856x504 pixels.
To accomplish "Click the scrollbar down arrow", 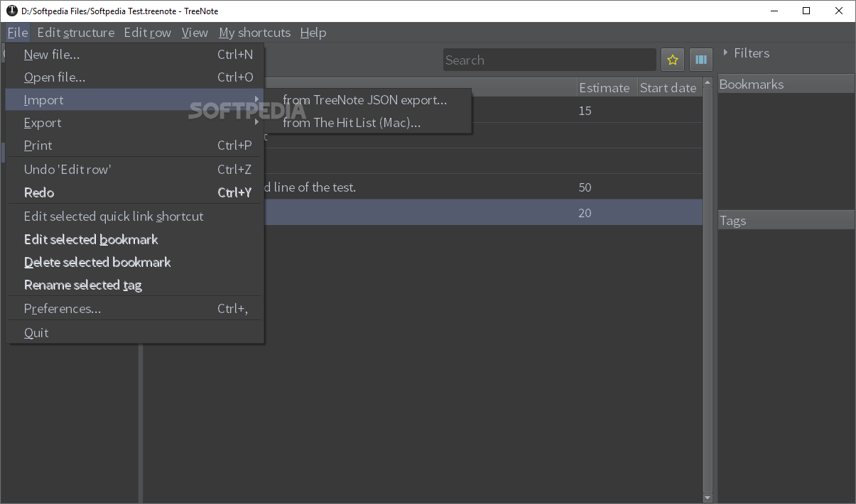I will click(x=708, y=498).
